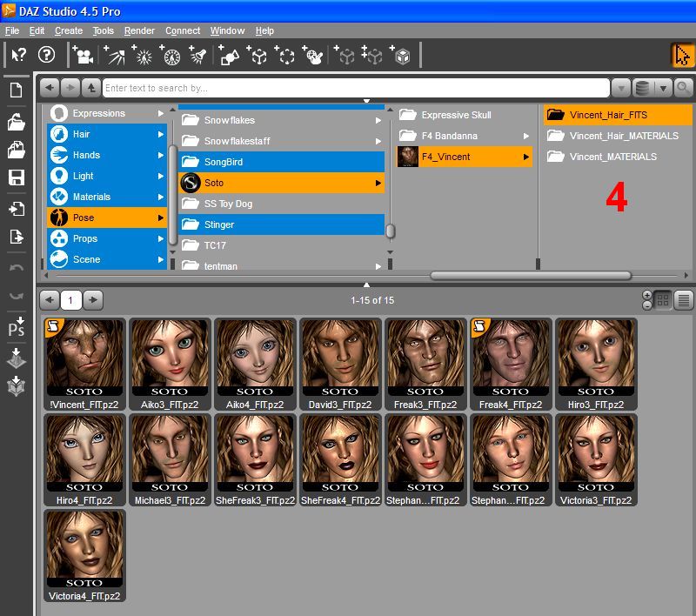Navigate back in content browser
The width and height of the screenshot is (696, 616).
click(x=50, y=88)
